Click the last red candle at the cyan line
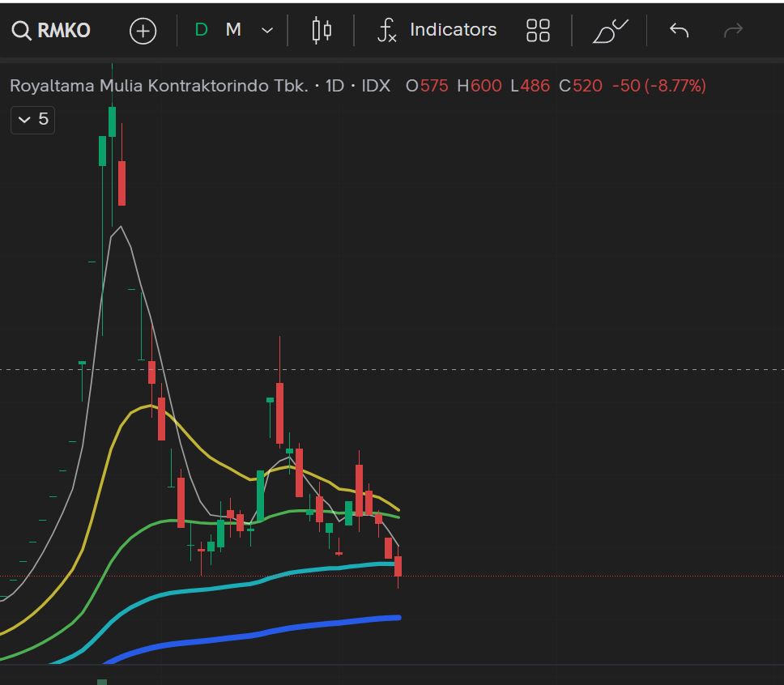The height and width of the screenshot is (685, 784). (x=398, y=566)
